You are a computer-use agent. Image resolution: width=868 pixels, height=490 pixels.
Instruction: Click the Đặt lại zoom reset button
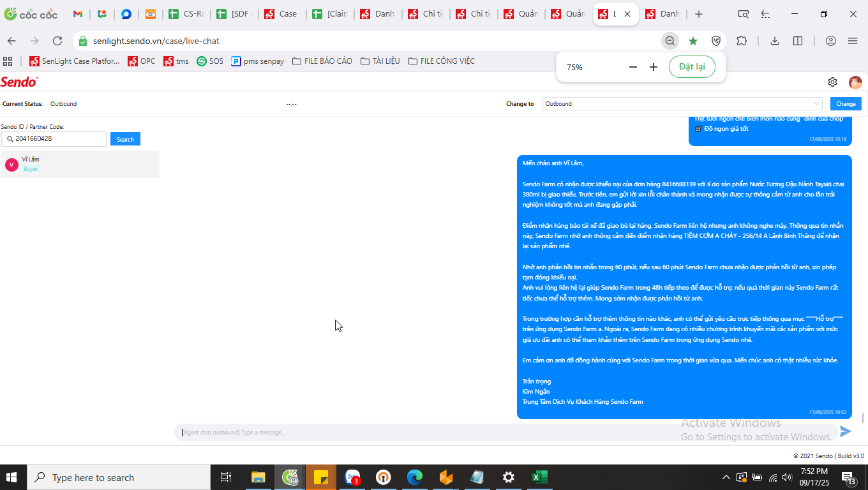[x=692, y=67]
